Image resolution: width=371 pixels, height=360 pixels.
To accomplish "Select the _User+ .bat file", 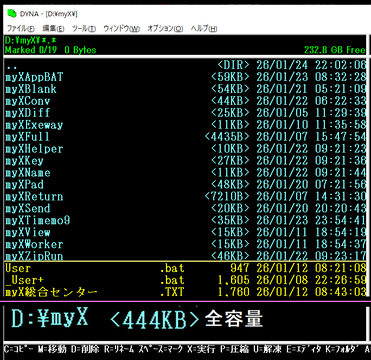I will click(x=185, y=280).
